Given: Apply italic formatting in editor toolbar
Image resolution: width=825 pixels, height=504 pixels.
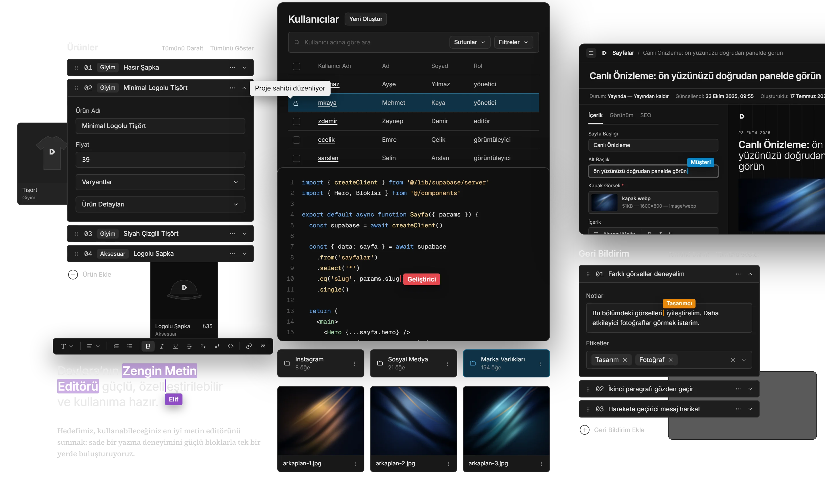Looking at the screenshot, I should 162,346.
